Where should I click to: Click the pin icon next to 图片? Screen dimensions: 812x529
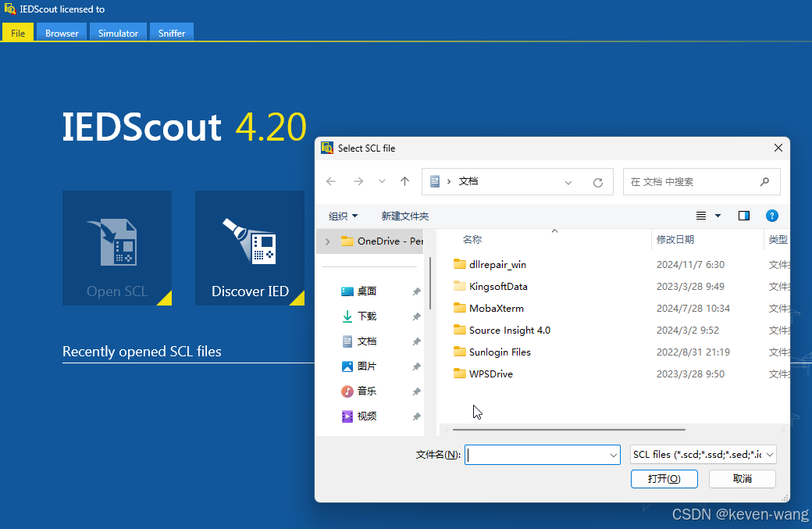click(416, 366)
